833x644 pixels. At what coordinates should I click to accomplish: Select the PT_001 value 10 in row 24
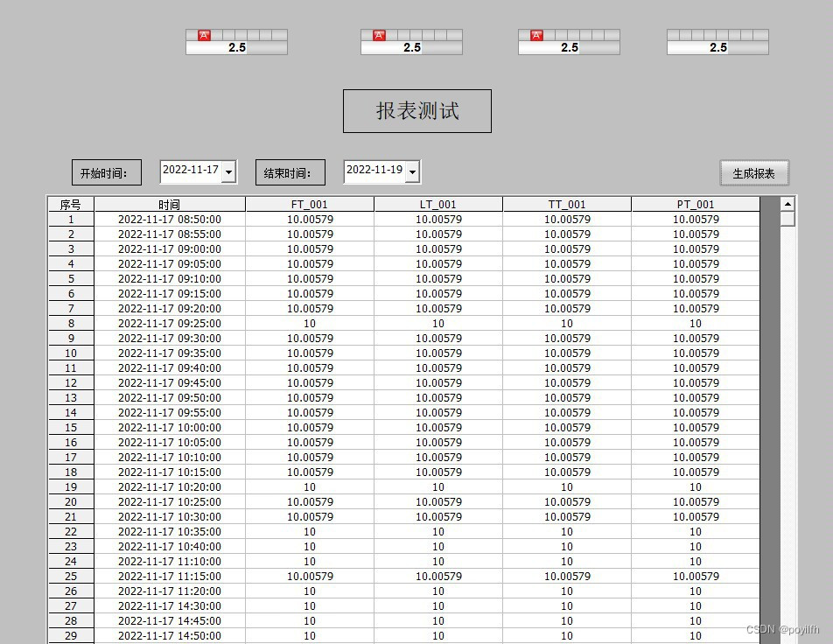[696, 561]
